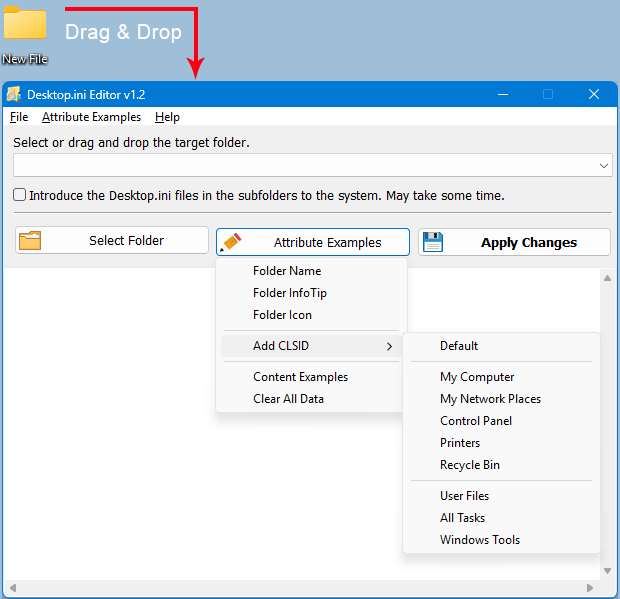Choose Folder InfoTip from the menu

click(290, 293)
